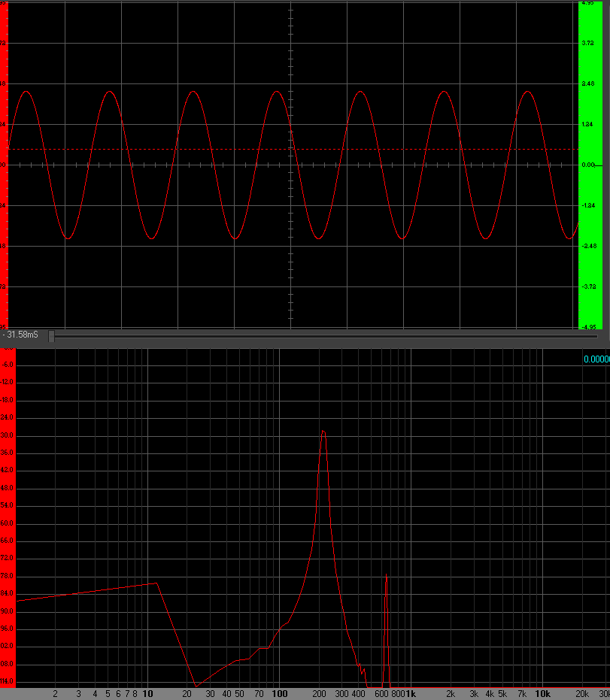Click the main spectrum peak near 200 Hz
610x700 pixels.
point(323,432)
